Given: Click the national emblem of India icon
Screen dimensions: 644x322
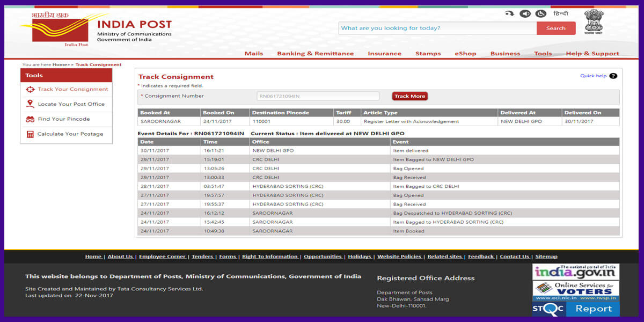Looking at the screenshot, I should (594, 22).
